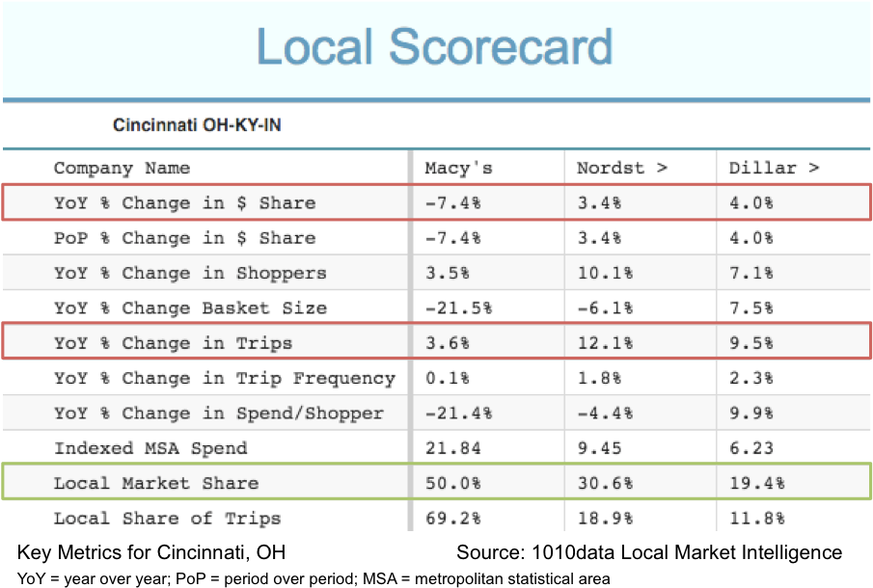Viewport: 873px width, 588px height.
Task: Click the YoY % Change in Trips row label
Action: (x=173, y=343)
